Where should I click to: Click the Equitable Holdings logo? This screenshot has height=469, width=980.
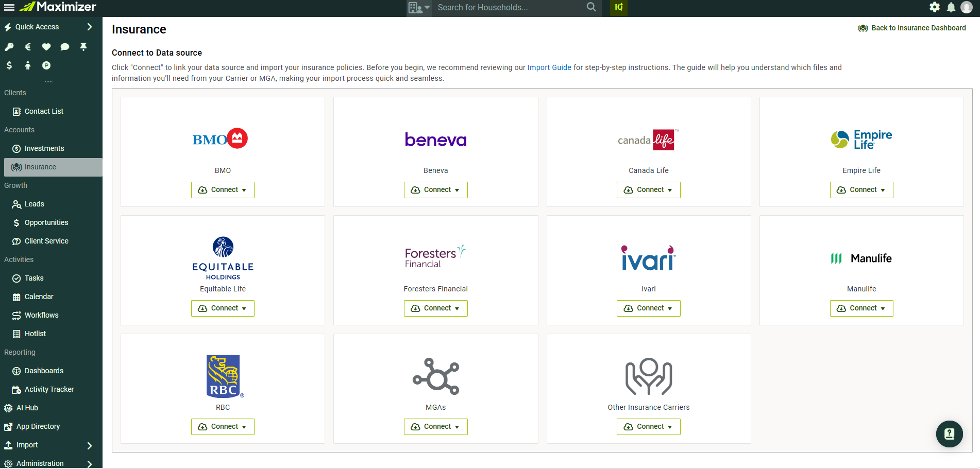coord(223,258)
